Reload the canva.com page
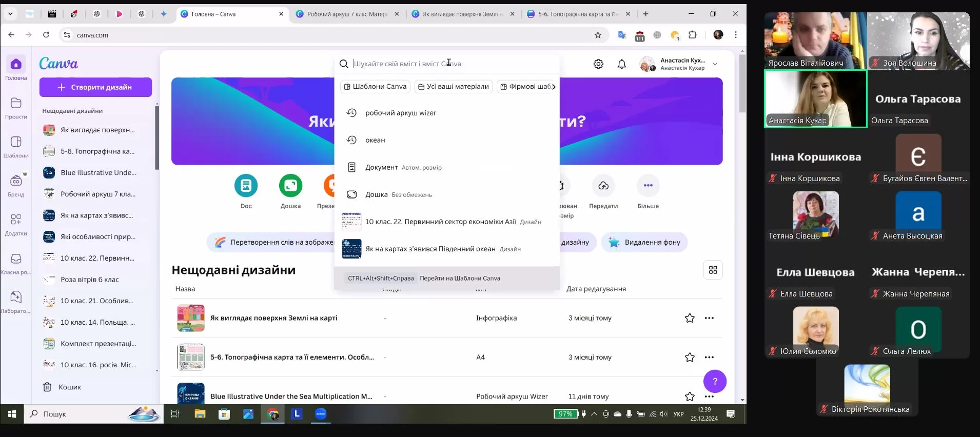 pos(46,35)
